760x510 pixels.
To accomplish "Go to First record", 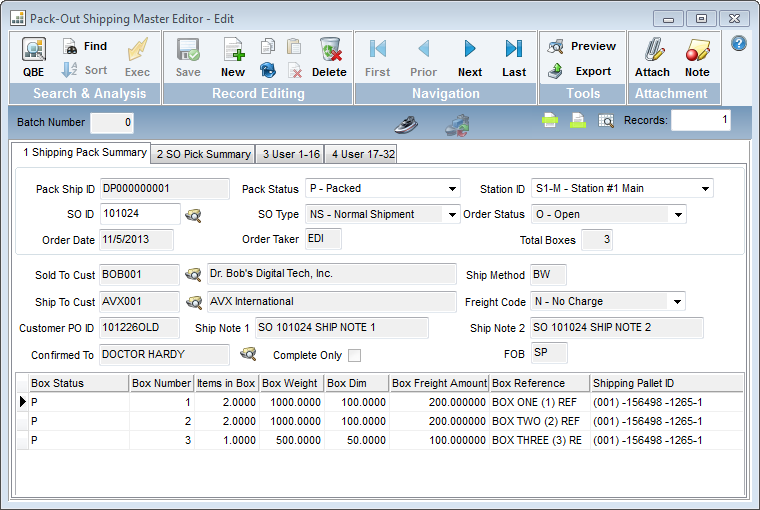I will [x=378, y=57].
